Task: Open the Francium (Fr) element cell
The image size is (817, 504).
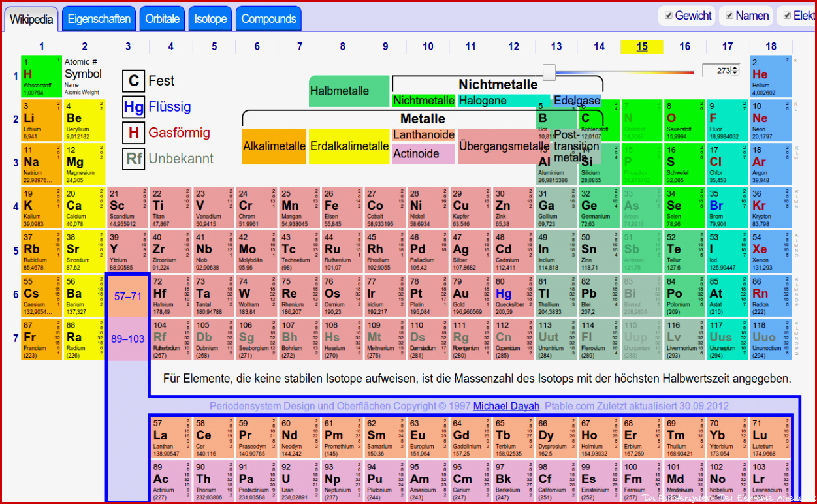Action: coord(41,339)
